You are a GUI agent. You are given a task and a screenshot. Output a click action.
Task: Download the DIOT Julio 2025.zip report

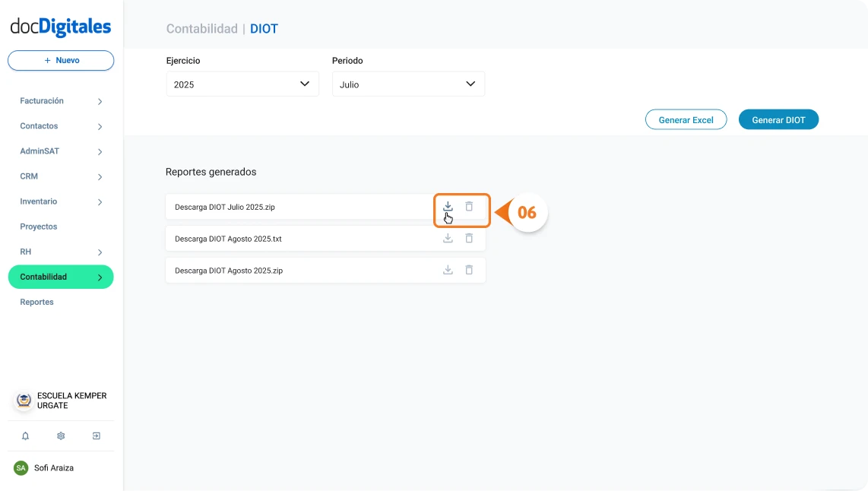(448, 206)
